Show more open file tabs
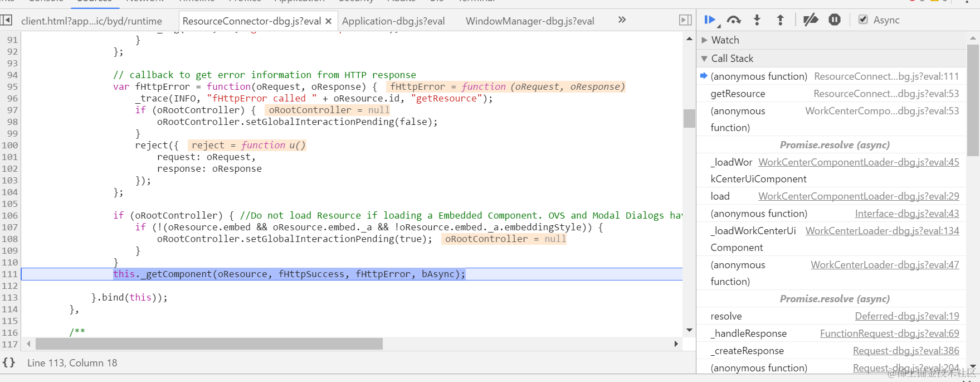Screen dimensions: 980x382 622,20
